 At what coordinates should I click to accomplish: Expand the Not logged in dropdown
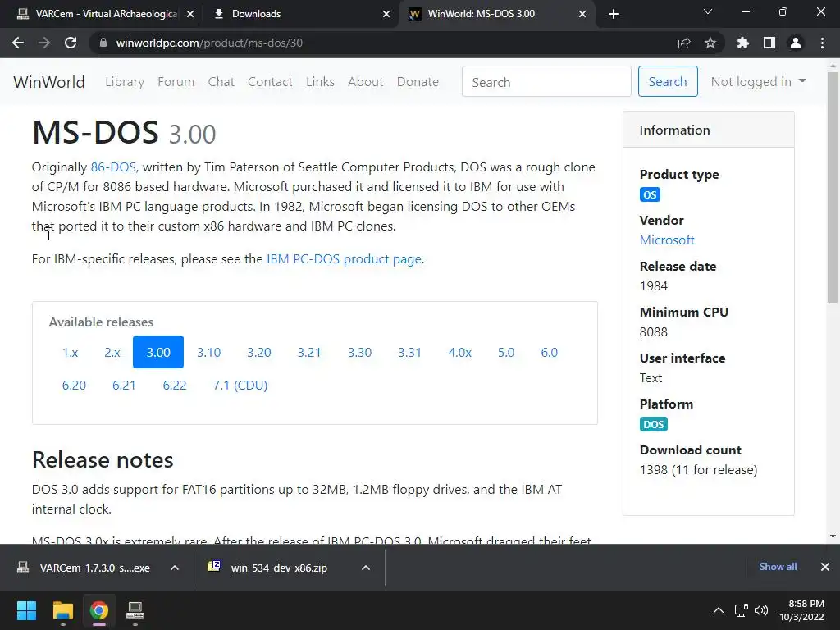point(758,81)
